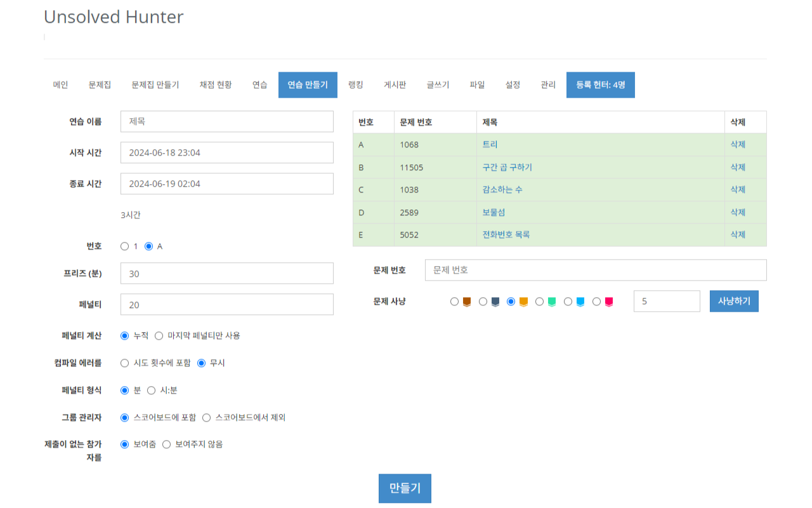Go to the 글쓰기 tab
Viewport: 812px width, 508px height.
[438, 84]
